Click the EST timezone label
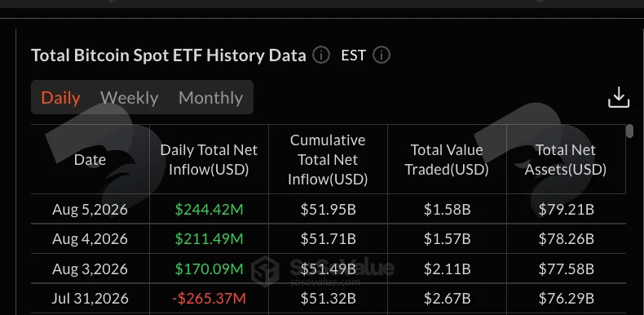This screenshot has width=644, height=315. tap(353, 55)
